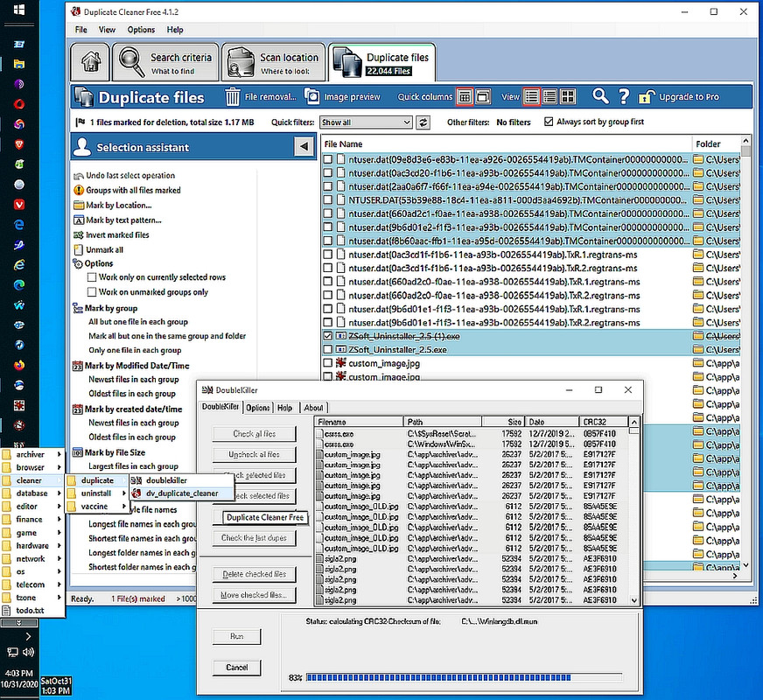
Task: Open Options menu in Duplicate Cleaner
Action: point(141,30)
